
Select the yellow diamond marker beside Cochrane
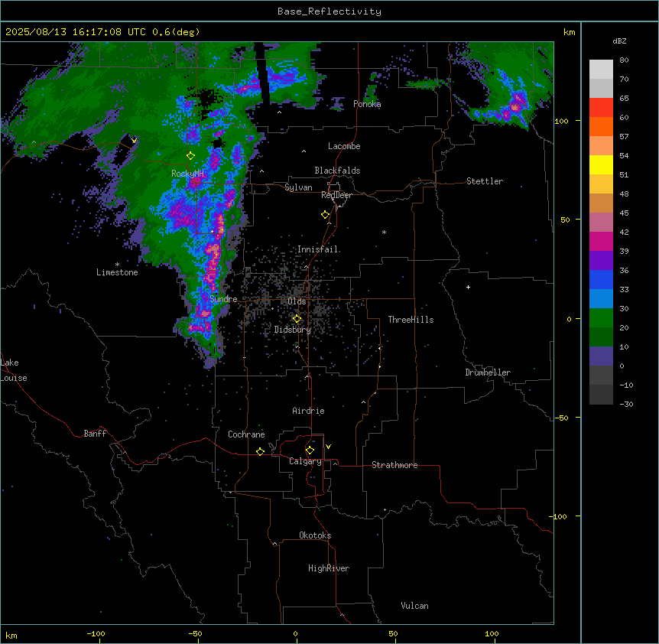click(x=260, y=451)
